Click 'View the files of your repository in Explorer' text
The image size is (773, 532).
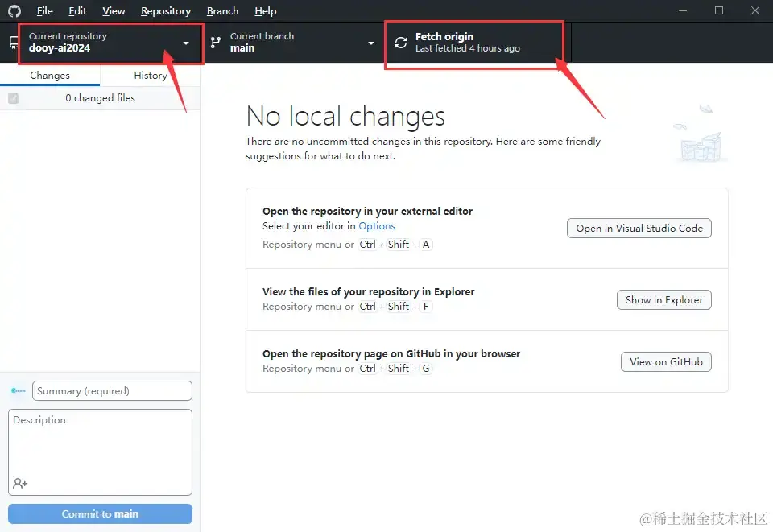pos(368,291)
